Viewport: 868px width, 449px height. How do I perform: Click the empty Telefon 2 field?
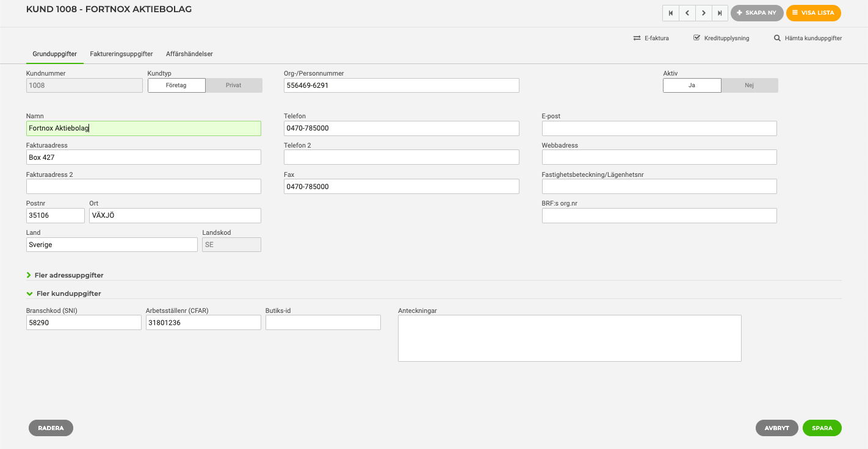[x=402, y=157]
